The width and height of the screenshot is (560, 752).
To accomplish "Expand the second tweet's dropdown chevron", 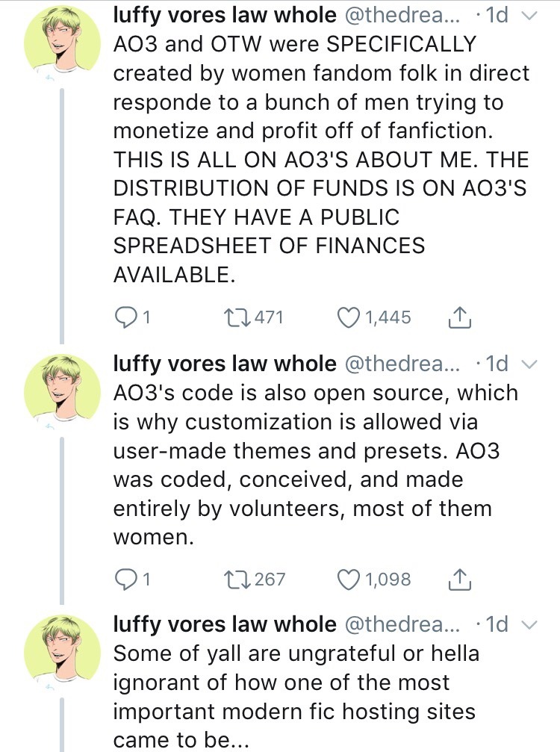I will (x=529, y=364).
